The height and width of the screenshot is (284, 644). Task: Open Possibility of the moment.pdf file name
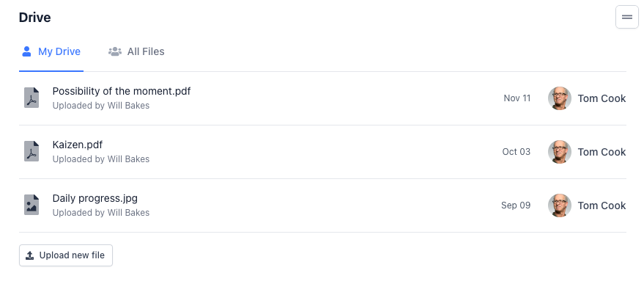122,91
